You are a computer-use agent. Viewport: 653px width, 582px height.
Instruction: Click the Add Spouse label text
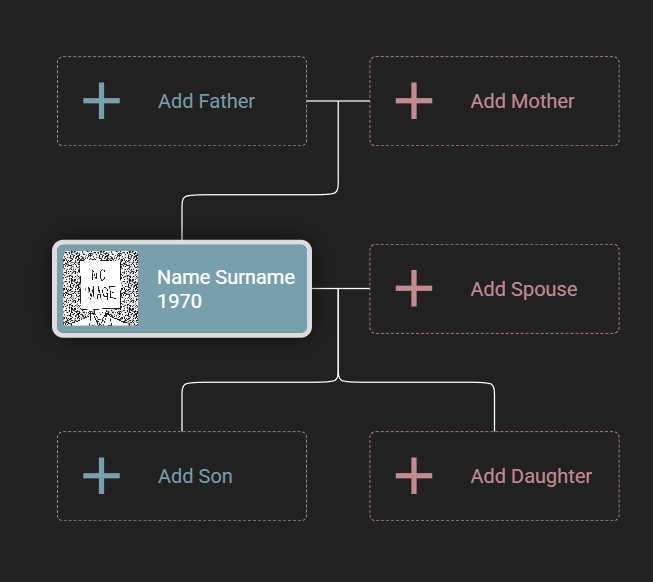(x=524, y=289)
